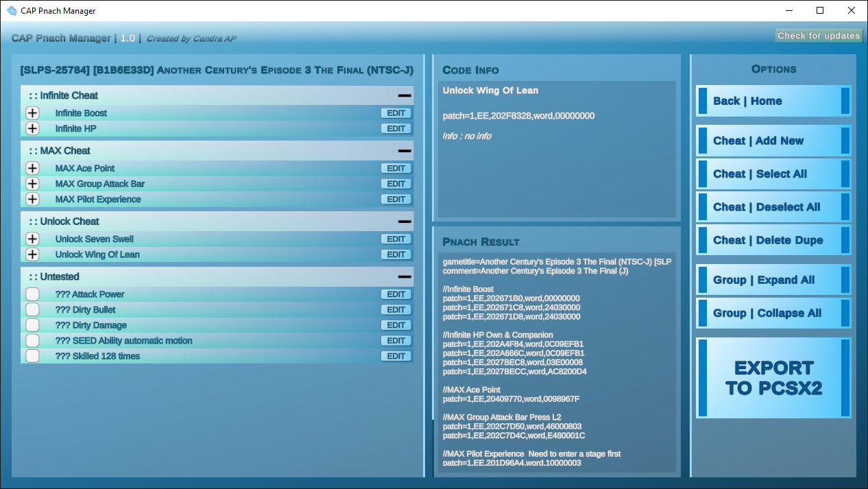Toggle the MAX Ace Point checkbox
Screen dimensions: 868x489
32,168
